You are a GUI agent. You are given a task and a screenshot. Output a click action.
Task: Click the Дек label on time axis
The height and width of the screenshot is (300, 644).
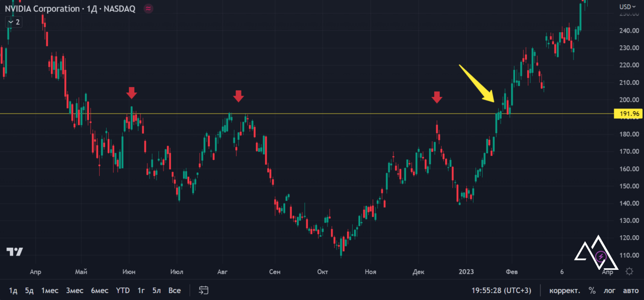419,272
